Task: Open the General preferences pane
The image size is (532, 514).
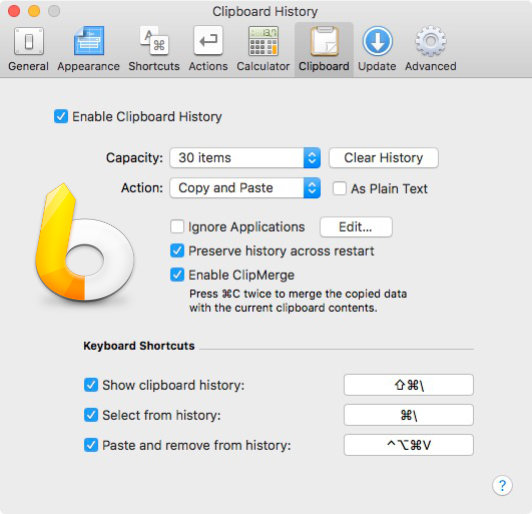Action: coord(28,49)
